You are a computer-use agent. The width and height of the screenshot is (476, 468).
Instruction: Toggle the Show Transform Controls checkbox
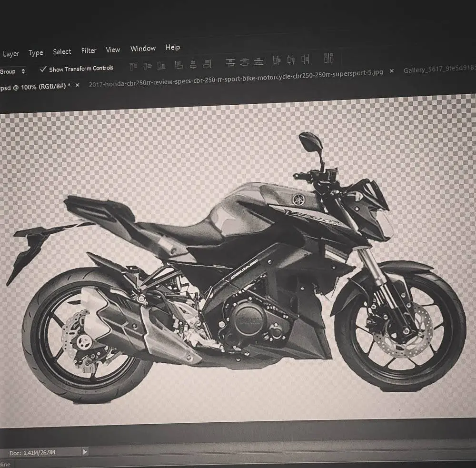(43, 69)
